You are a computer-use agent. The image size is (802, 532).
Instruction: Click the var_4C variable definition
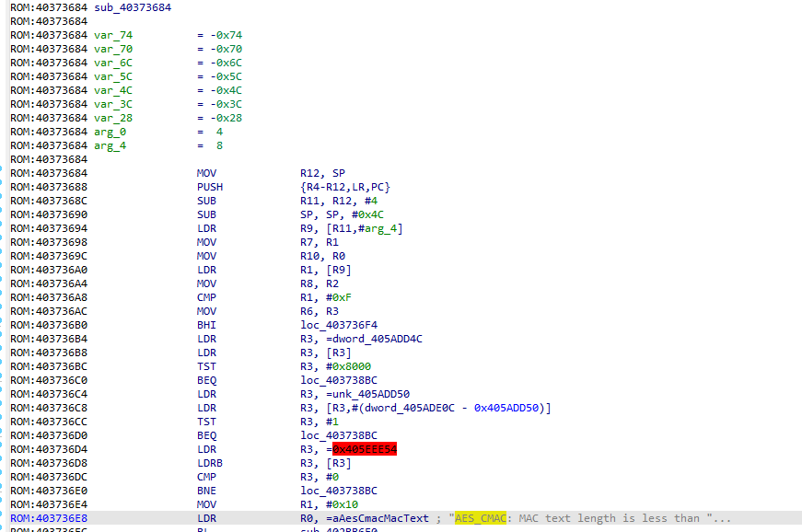pyautogui.click(x=113, y=90)
